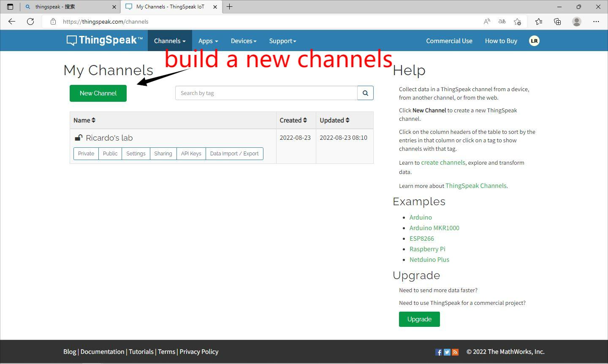Open a new browser tab with plus icon
Viewport: 608px width, 364px height.
pos(230,7)
